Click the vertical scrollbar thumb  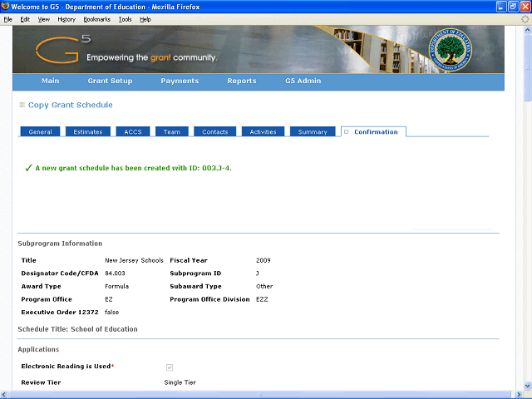click(x=528, y=67)
